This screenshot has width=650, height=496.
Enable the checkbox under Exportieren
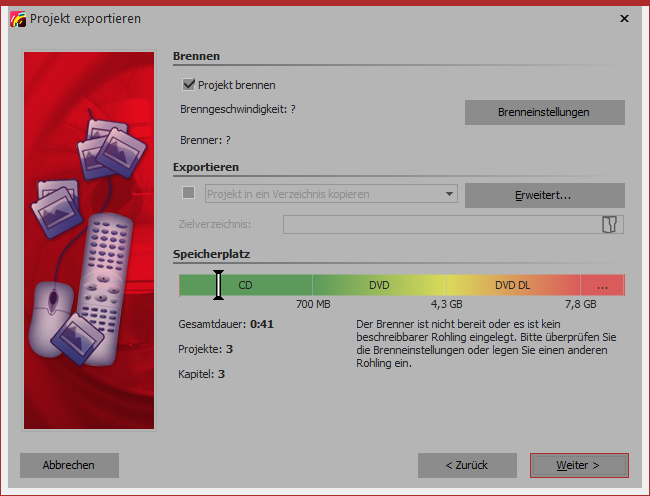pos(188,193)
